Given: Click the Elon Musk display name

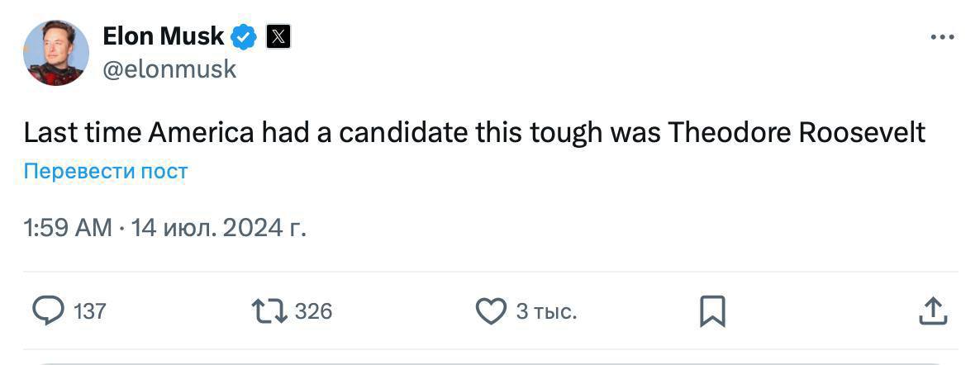Looking at the screenshot, I should coord(163,36).
